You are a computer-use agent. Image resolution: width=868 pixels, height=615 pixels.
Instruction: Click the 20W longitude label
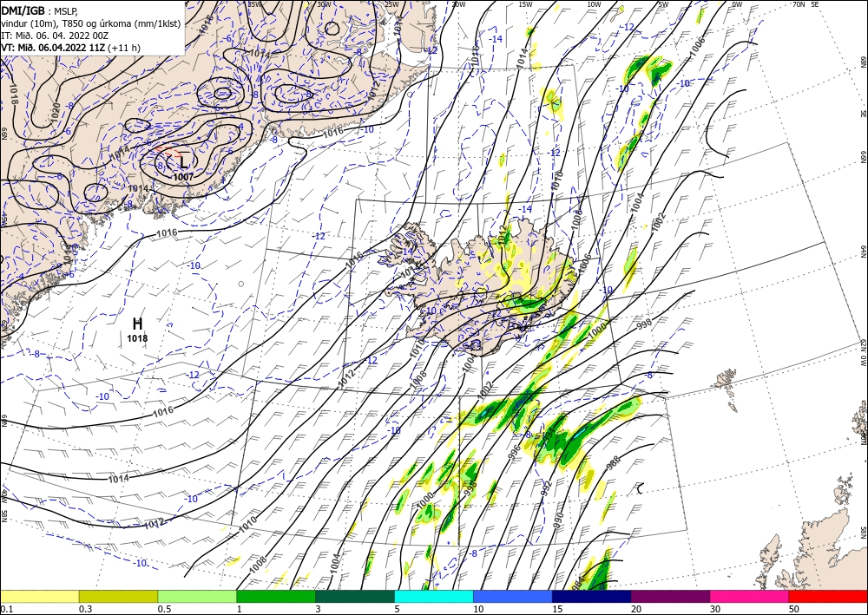pyautogui.click(x=457, y=3)
